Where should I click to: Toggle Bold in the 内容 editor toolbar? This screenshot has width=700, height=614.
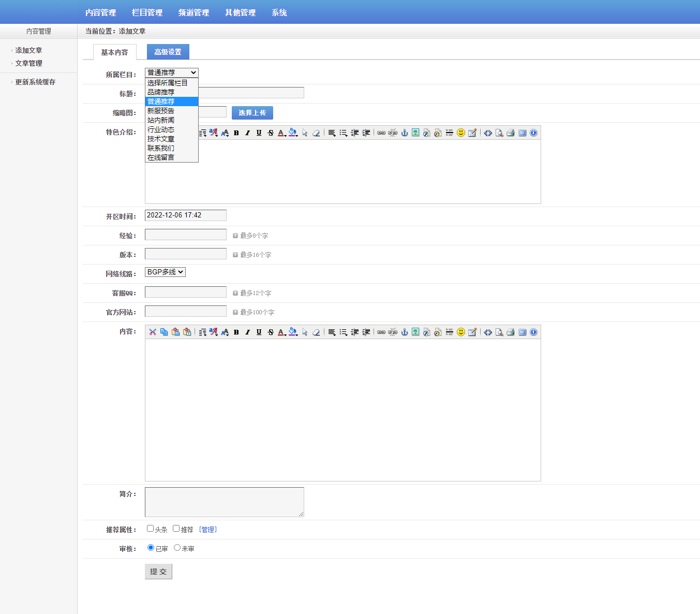point(236,332)
